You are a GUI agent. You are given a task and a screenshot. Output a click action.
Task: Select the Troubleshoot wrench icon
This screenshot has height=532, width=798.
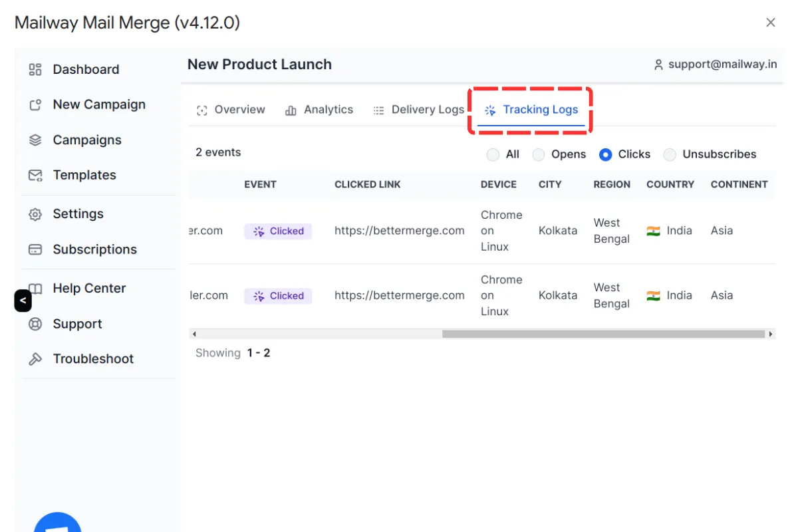pyautogui.click(x=35, y=358)
